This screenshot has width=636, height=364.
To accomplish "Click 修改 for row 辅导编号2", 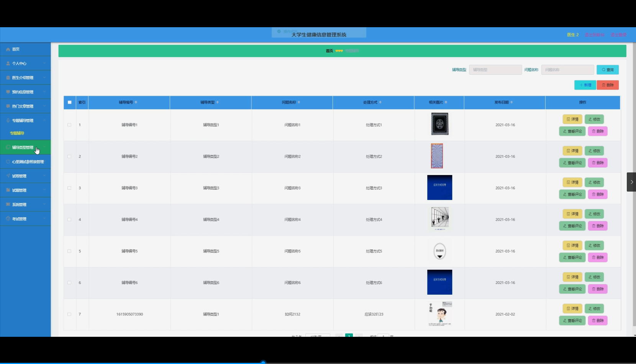I will tap(594, 151).
